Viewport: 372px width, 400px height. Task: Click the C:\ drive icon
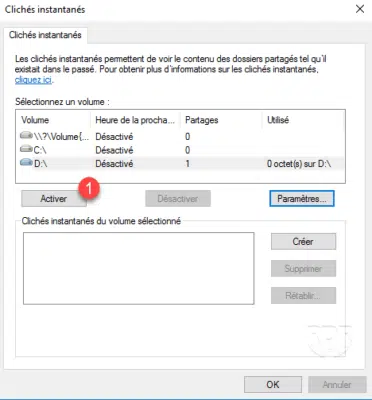(x=27, y=149)
